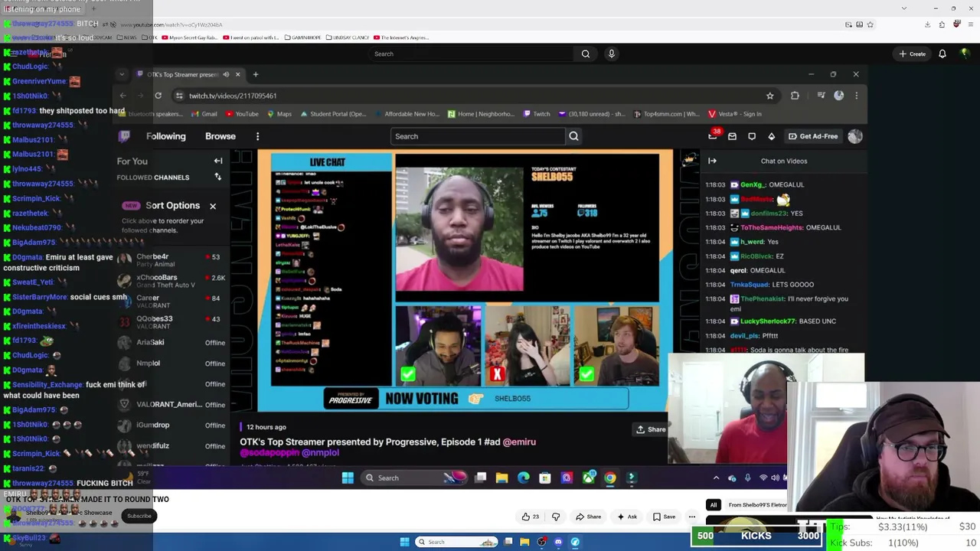
Task: Open the Student Portal bookmark
Action: [x=333, y=114]
